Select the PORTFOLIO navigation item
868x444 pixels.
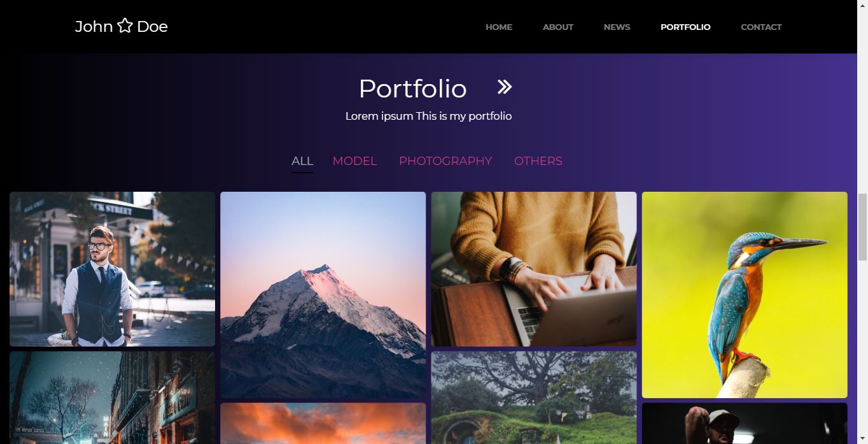[685, 27]
